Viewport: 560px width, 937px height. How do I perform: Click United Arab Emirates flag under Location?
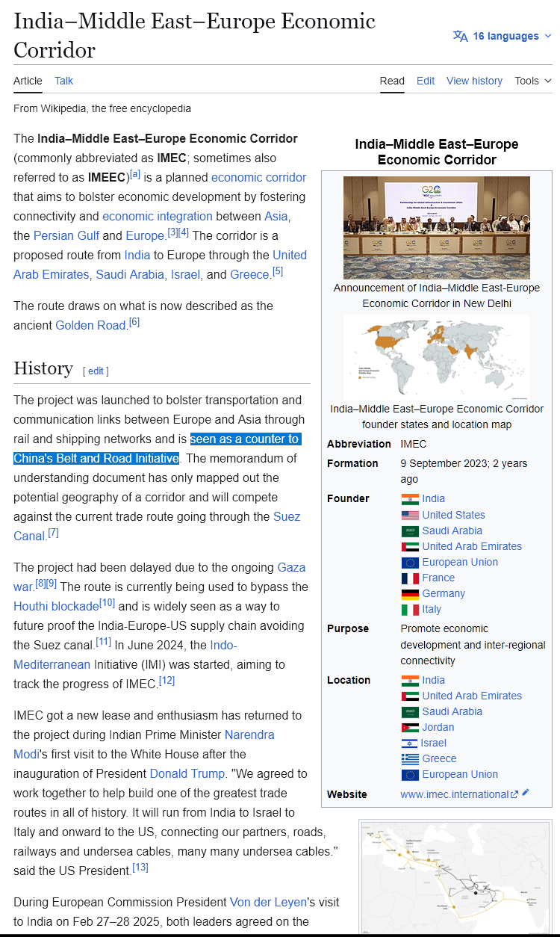pyautogui.click(x=410, y=696)
